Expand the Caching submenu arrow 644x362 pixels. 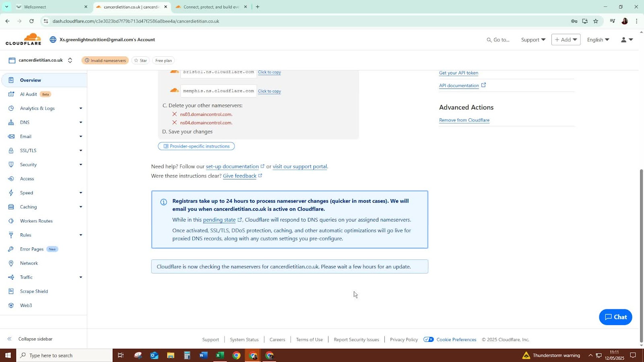(x=81, y=207)
